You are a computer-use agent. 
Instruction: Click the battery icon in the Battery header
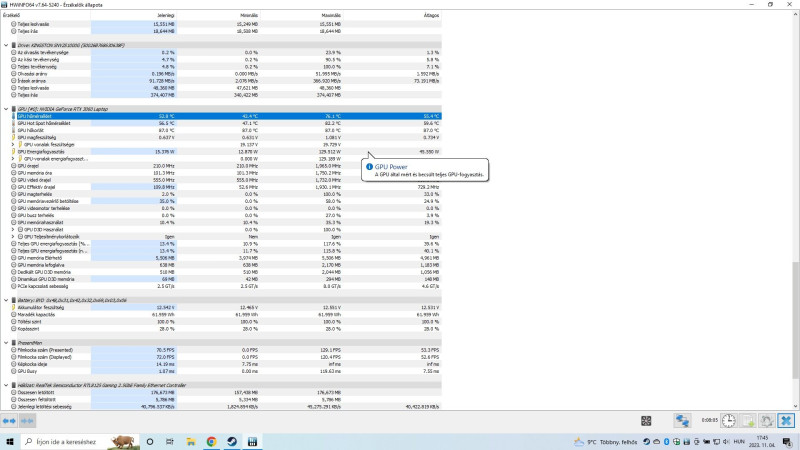14,301
